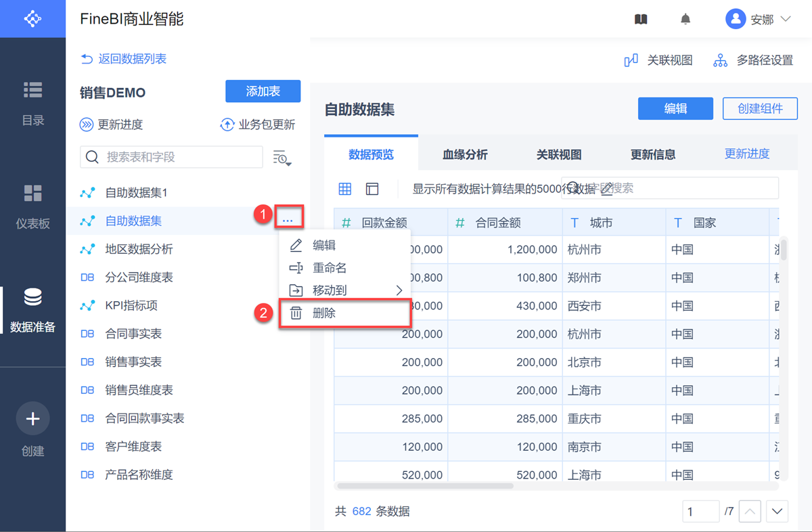Switch to 更新信息 tab
Screen dimensions: 812x532
pos(653,154)
